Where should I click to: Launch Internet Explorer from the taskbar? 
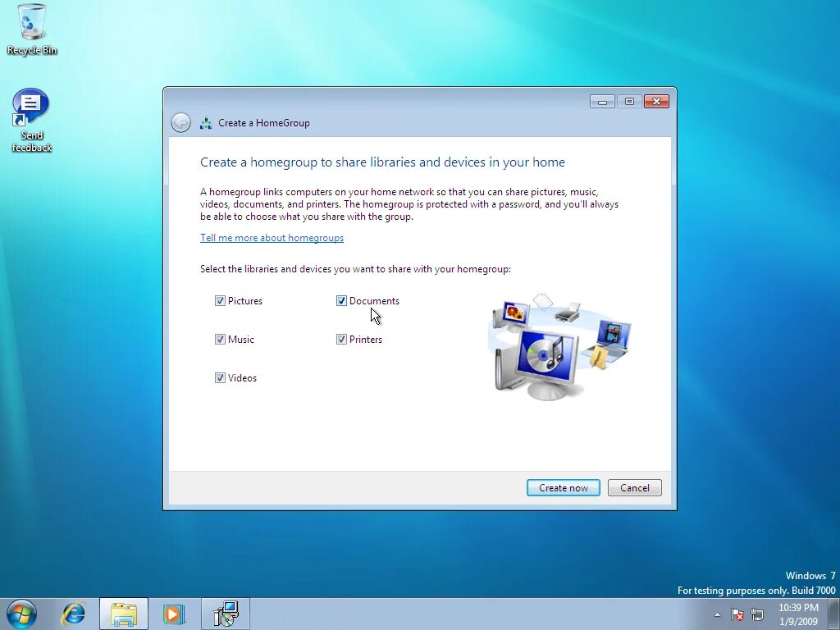[74, 614]
